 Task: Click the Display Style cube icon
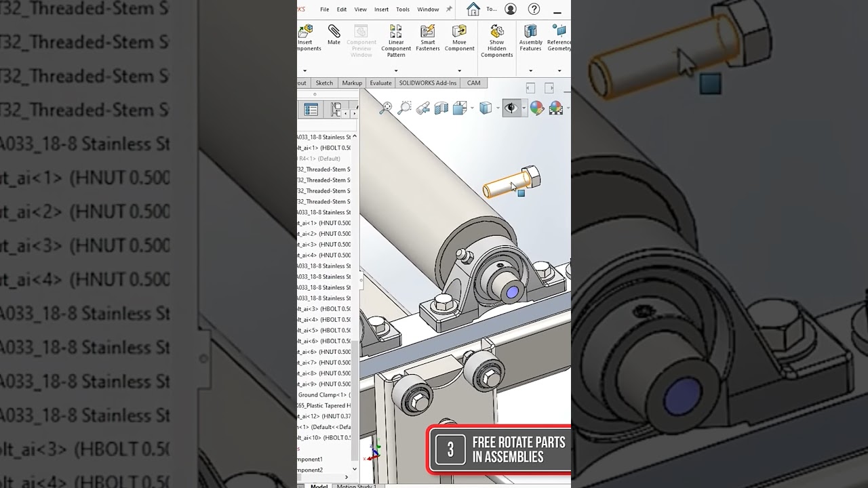pos(485,108)
